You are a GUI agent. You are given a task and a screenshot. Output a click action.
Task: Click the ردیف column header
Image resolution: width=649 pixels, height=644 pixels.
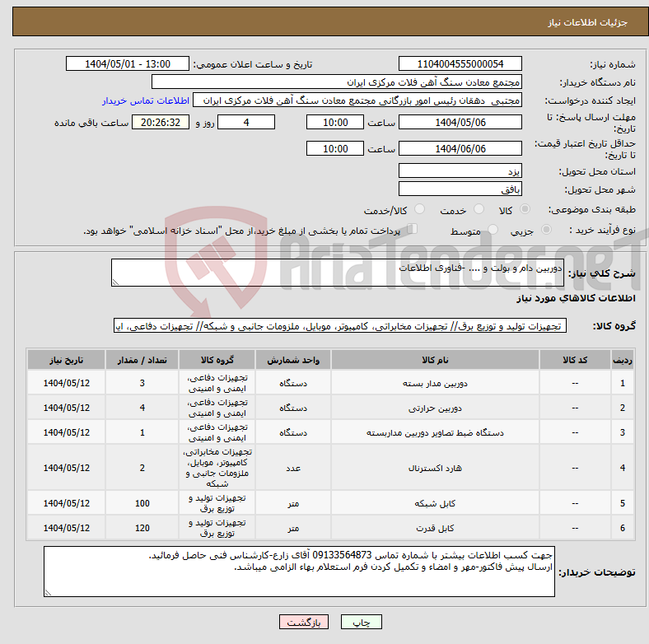(x=622, y=360)
